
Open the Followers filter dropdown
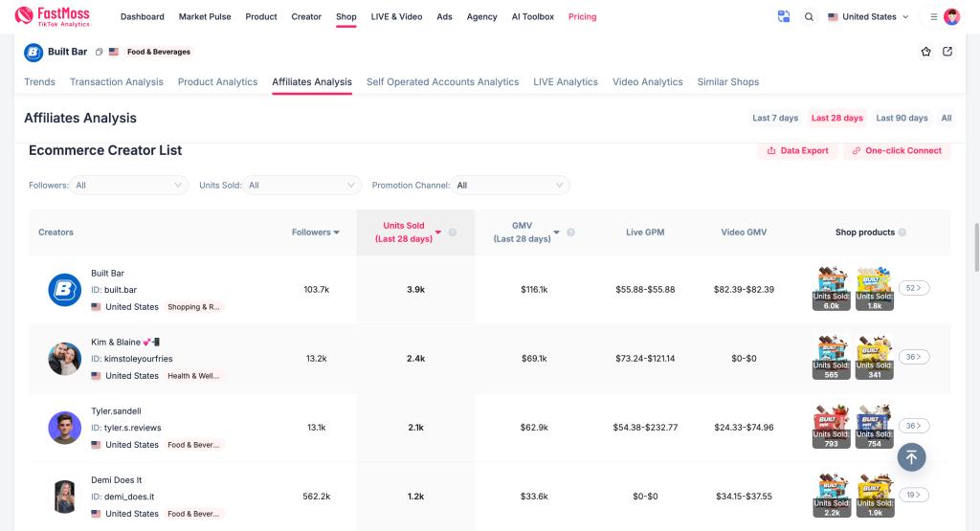coord(129,185)
